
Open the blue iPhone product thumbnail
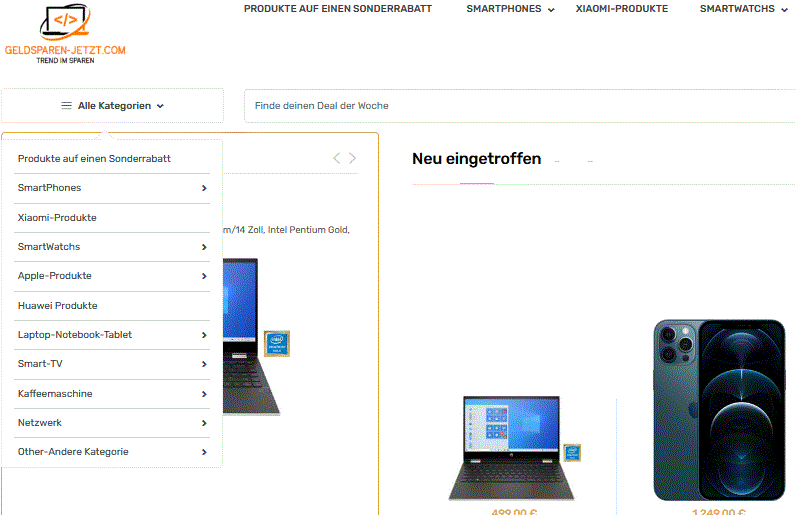719,409
